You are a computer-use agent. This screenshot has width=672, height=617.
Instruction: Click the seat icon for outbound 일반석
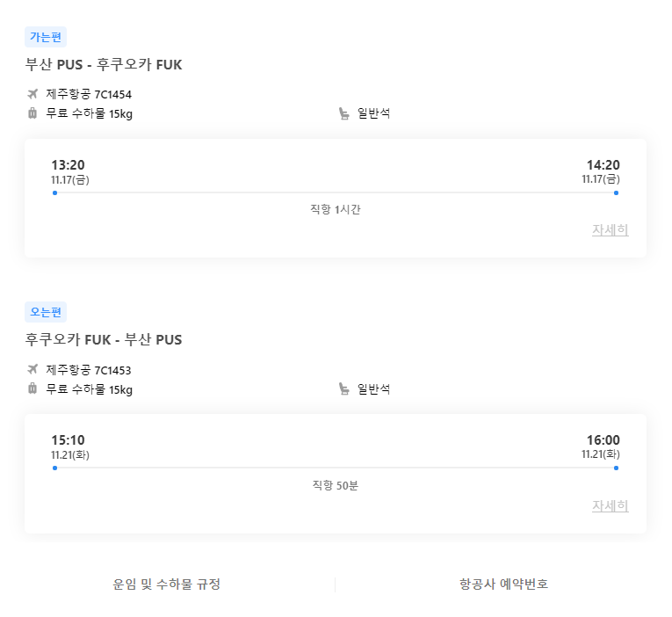coord(344,113)
